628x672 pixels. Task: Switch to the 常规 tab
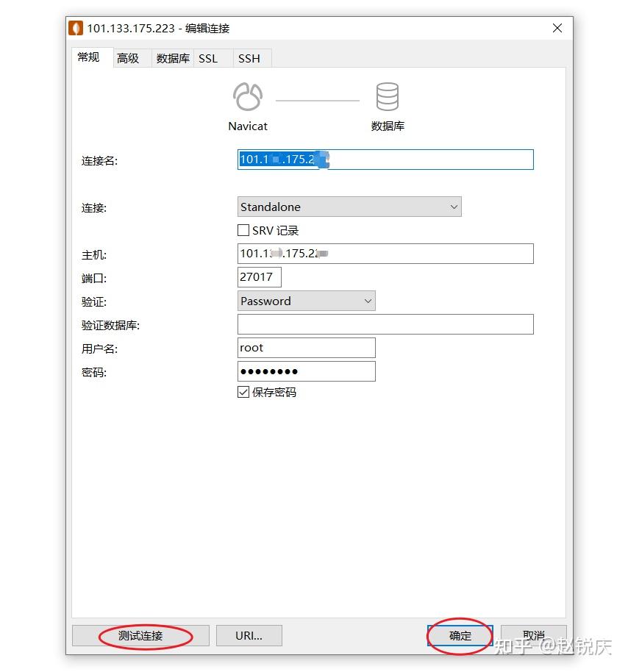[89, 57]
